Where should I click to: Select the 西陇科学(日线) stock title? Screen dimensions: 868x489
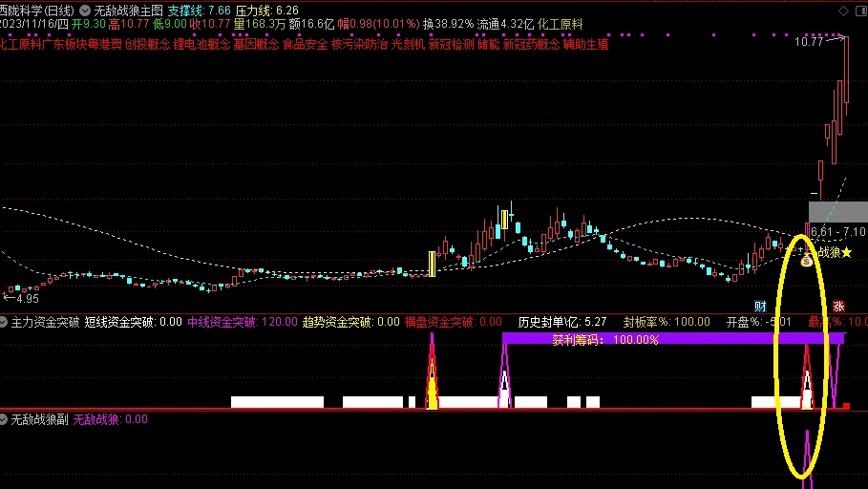36,11
